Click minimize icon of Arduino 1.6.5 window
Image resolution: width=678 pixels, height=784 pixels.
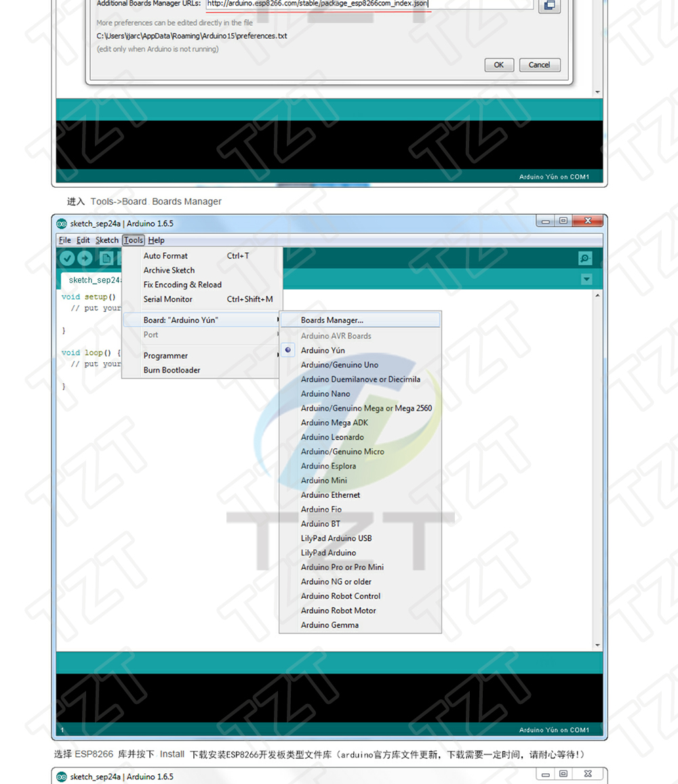pos(546,221)
